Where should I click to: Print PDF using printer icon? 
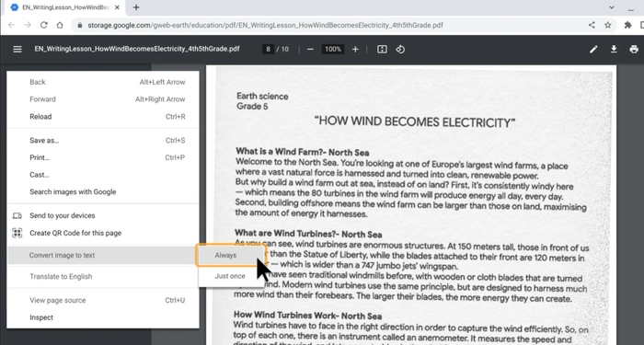634,50
